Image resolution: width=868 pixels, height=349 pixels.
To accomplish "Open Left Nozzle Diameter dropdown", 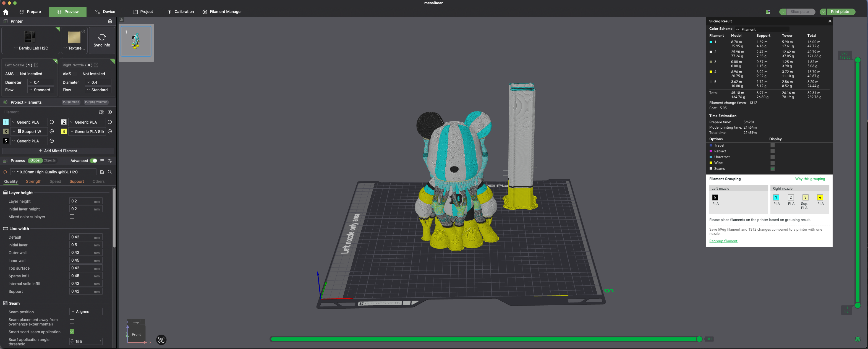I will pyautogui.click(x=40, y=82).
